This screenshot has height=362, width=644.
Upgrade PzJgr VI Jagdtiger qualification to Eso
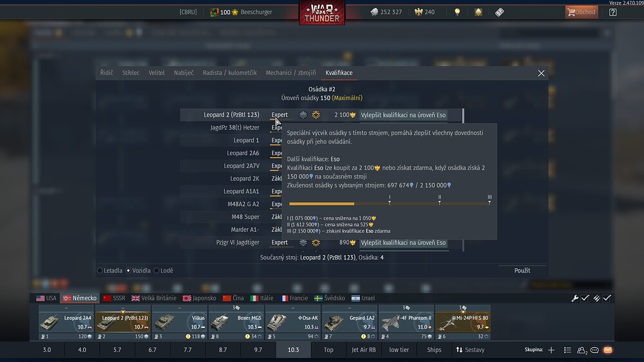click(x=403, y=243)
